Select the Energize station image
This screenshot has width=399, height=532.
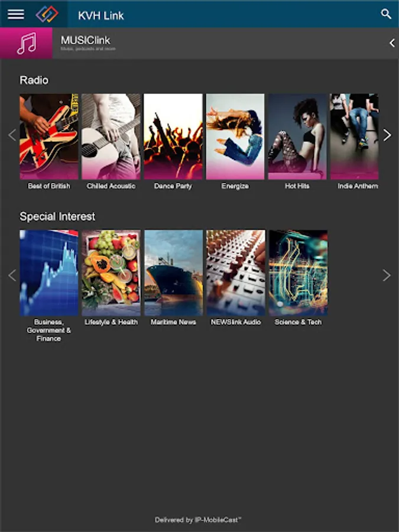point(235,137)
